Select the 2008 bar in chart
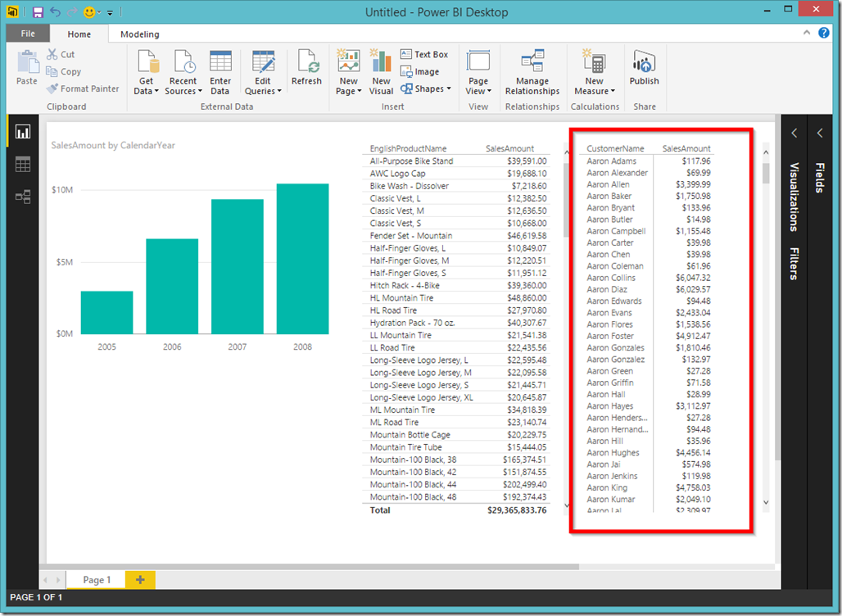The width and height of the screenshot is (842, 616). click(303, 259)
